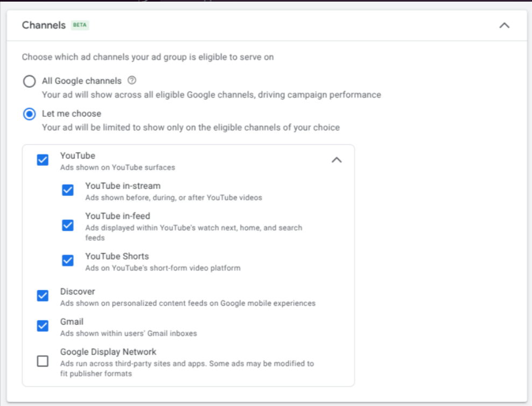This screenshot has height=406, width=532.
Task: Select the Let me choose radio button
Action: (30, 114)
